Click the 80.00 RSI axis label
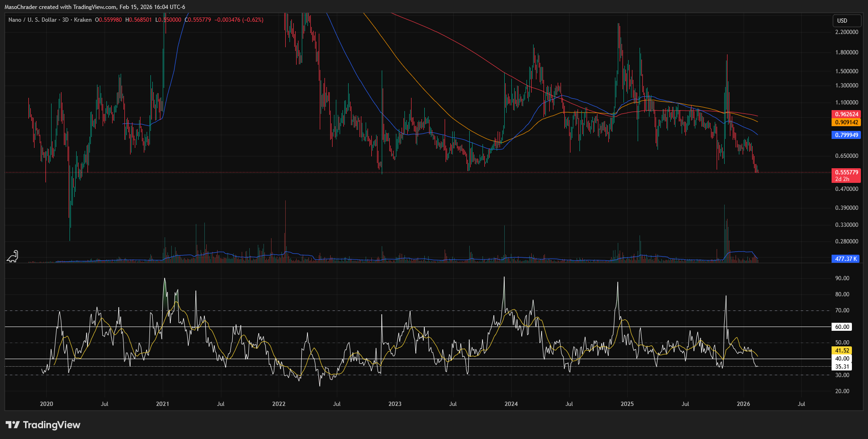 click(842, 294)
